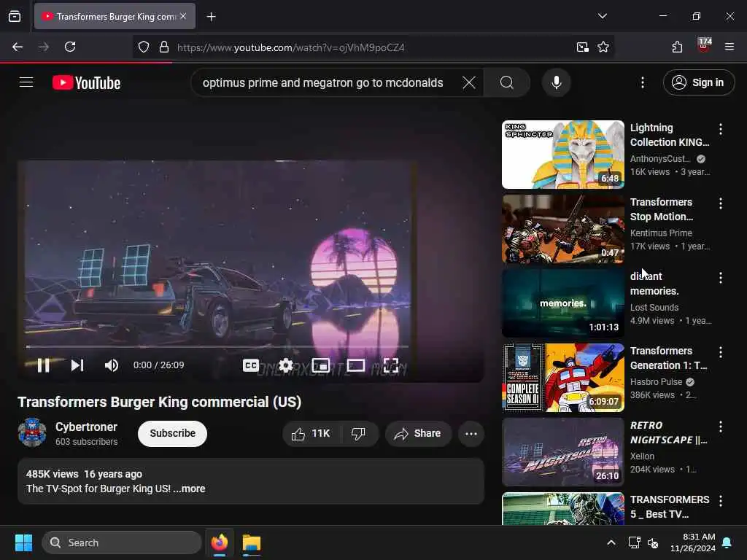Open TRANSFORMERS 5 Best TV video
Image resolution: width=747 pixels, height=560 pixels.
click(x=670, y=507)
